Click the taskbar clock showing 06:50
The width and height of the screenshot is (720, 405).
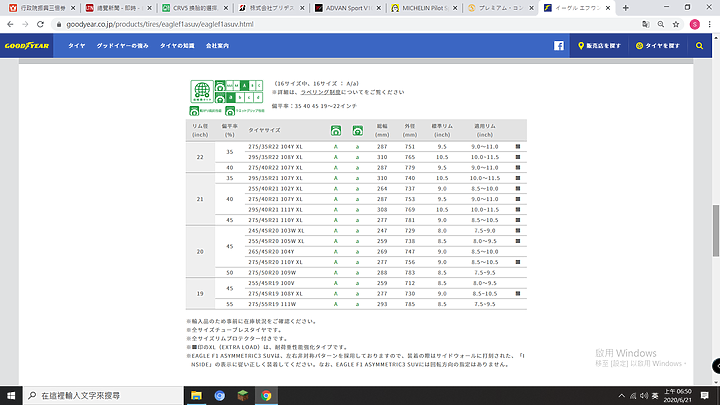tap(677, 395)
